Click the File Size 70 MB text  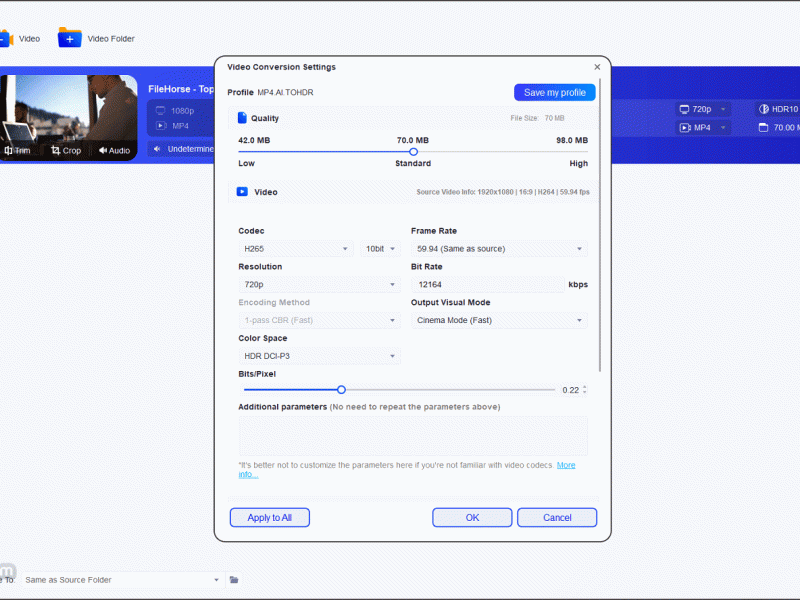click(537, 118)
